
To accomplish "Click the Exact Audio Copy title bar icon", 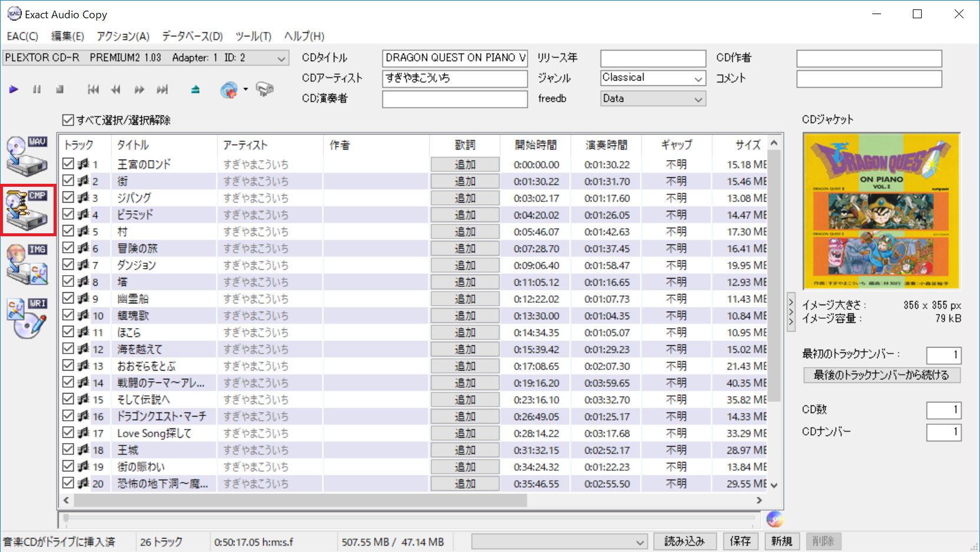I will 14,14.
